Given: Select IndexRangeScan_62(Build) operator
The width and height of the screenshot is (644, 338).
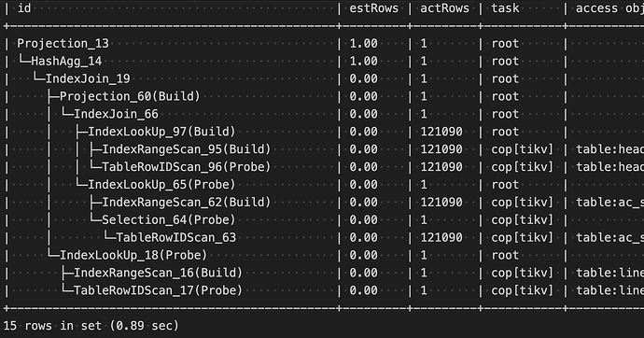Looking at the screenshot, I should (x=187, y=203).
